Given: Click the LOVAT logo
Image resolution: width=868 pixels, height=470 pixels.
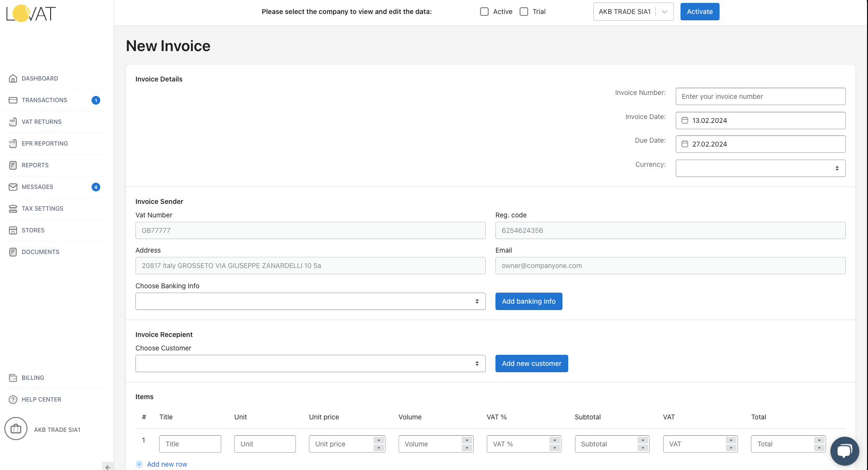Looking at the screenshot, I should click(31, 13).
